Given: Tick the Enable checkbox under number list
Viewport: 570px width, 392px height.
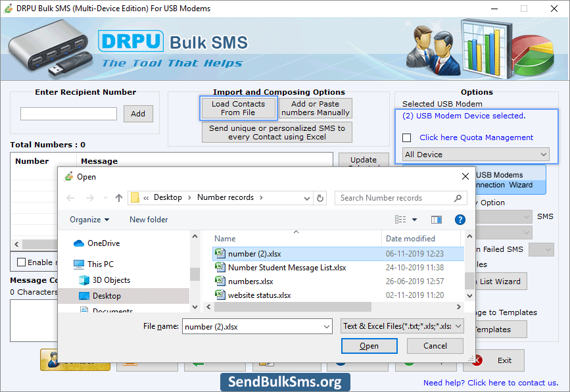Looking at the screenshot, I should [22, 262].
